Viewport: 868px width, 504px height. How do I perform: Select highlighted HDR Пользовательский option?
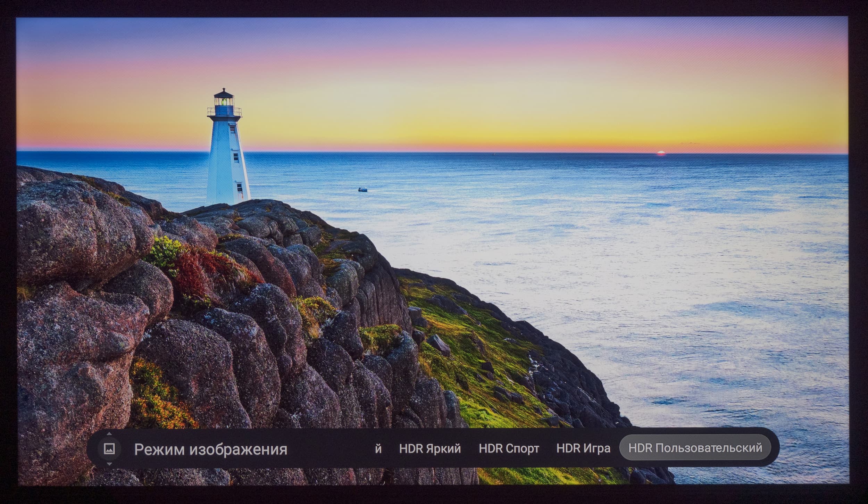[695, 448]
